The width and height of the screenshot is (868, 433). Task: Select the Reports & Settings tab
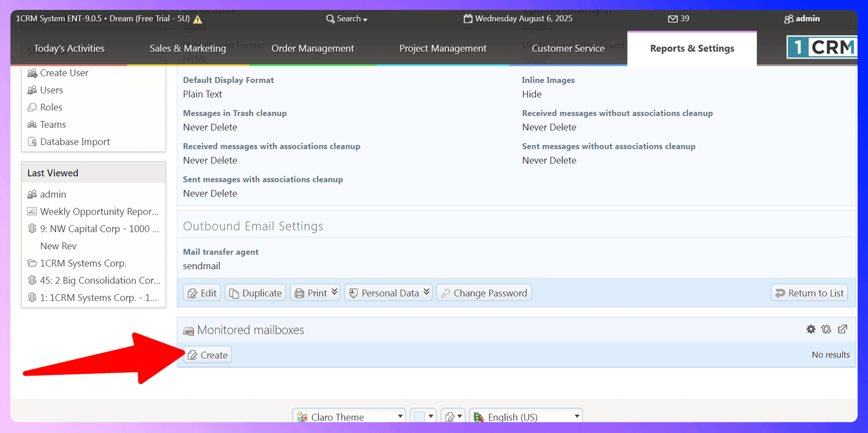tap(692, 48)
